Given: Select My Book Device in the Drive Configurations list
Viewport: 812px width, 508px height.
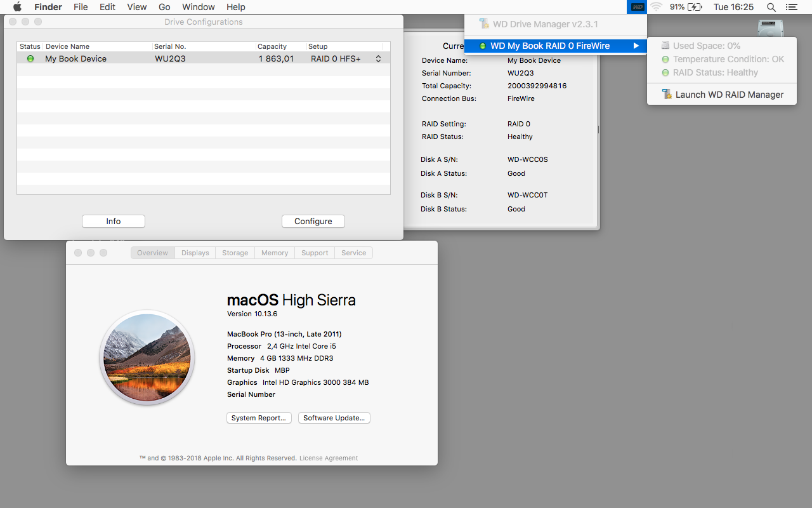Looking at the screenshot, I should pyautogui.click(x=76, y=58).
